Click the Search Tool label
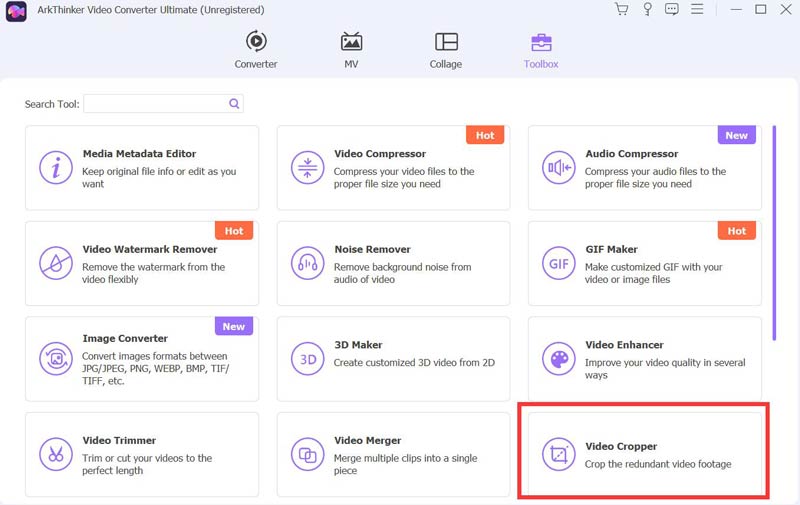 coord(52,104)
